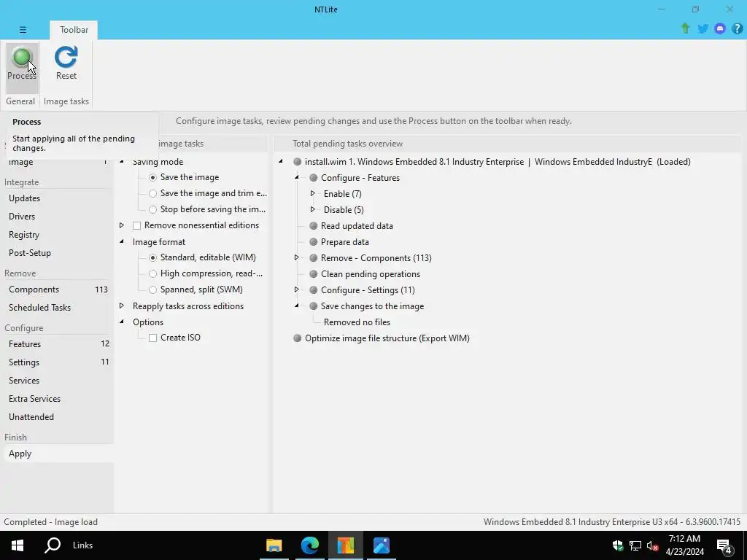Click status circle beside Clean pending operations
This screenshot has height=560, width=747.
pos(314,274)
